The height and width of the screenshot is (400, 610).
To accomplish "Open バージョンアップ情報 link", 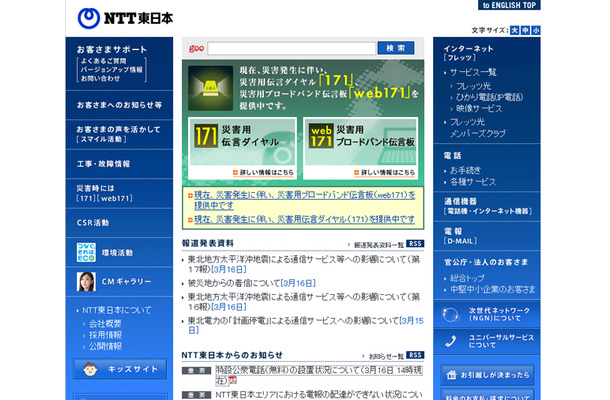I will (111, 70).
